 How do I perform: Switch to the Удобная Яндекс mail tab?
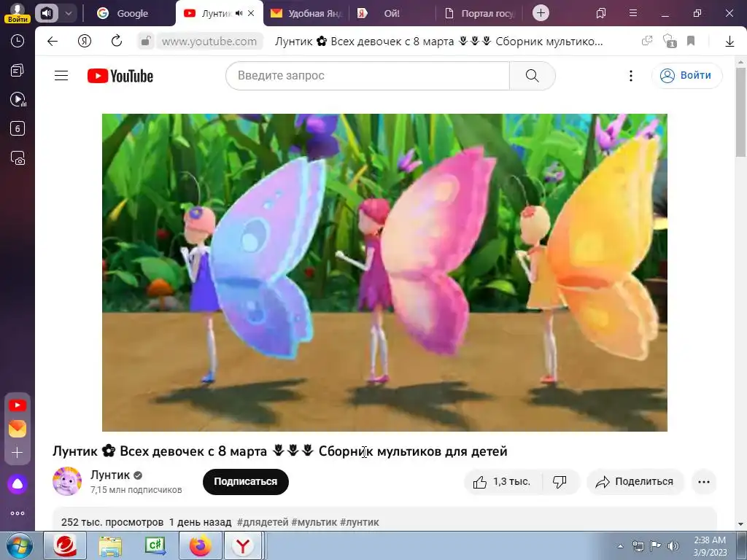(x=306, y=13)
